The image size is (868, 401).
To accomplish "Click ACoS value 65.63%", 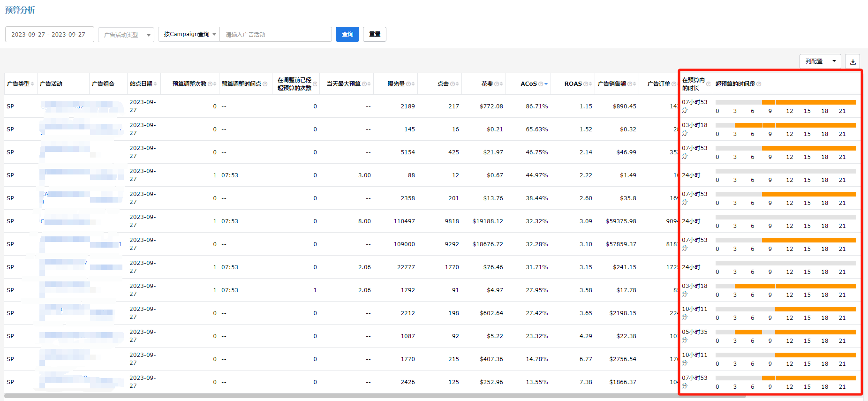I will pos(537,129).
